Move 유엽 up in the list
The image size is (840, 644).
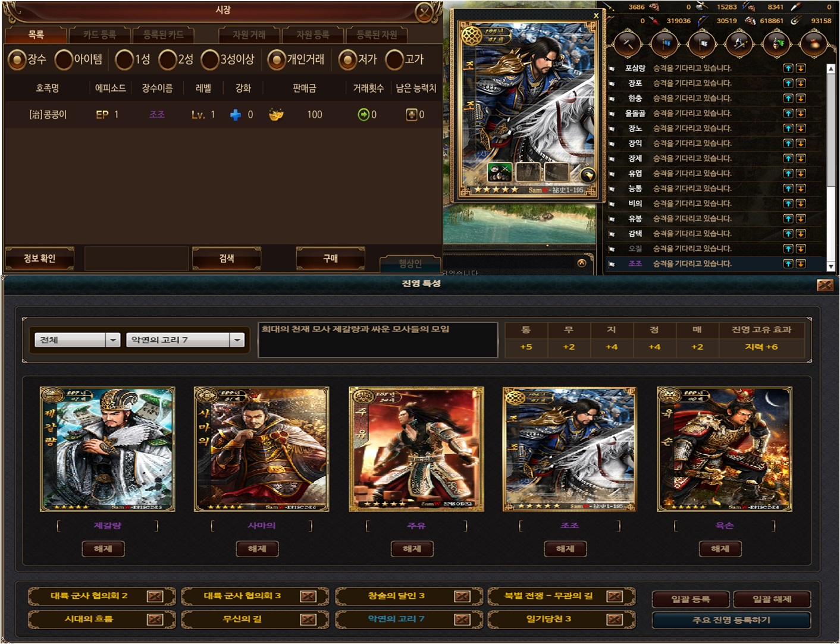click(788, 174)
